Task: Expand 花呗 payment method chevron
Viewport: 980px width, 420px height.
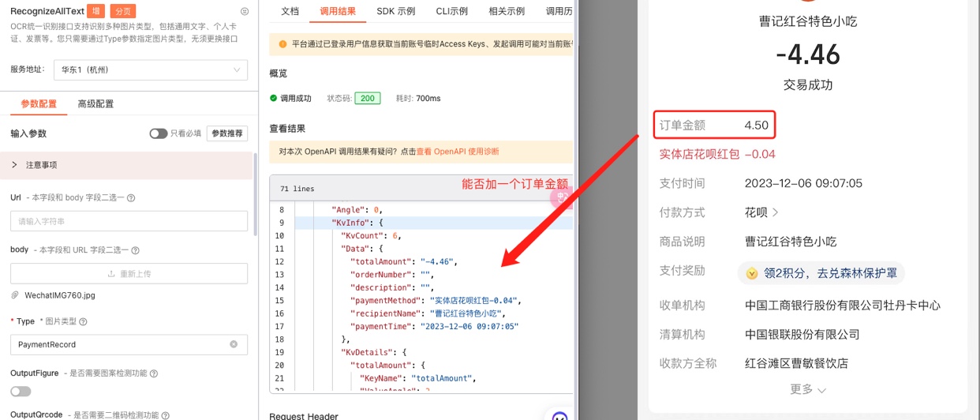Action: coord(775,212)
